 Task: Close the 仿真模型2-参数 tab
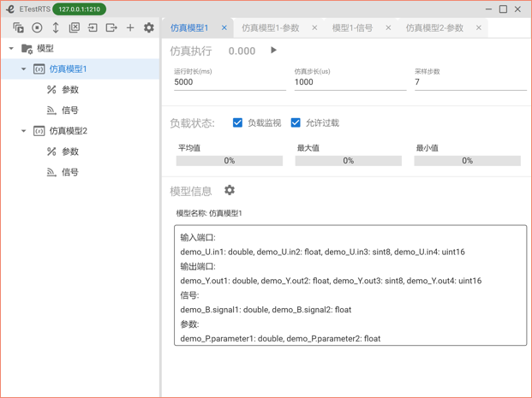pos(479,27)
